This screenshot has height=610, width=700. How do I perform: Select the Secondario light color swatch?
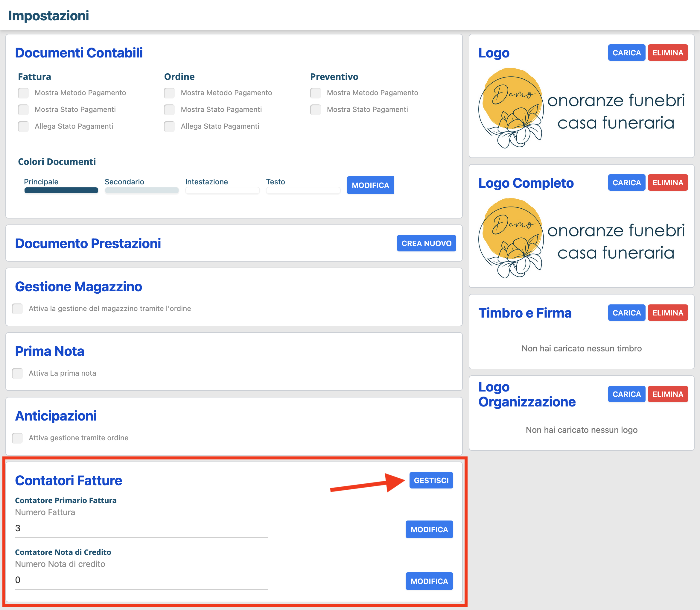coord(142,191)
